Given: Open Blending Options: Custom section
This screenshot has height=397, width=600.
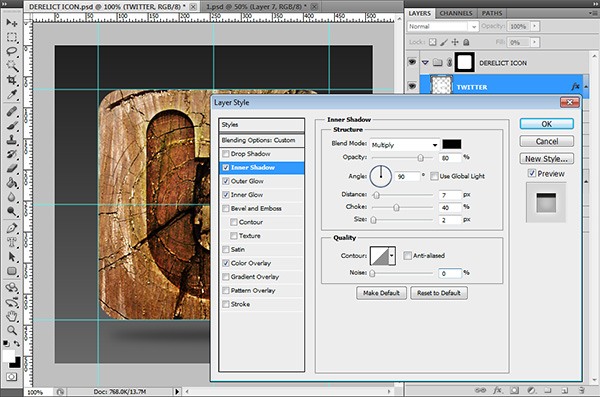Looking at the screenshot, I should coord(262,141).
